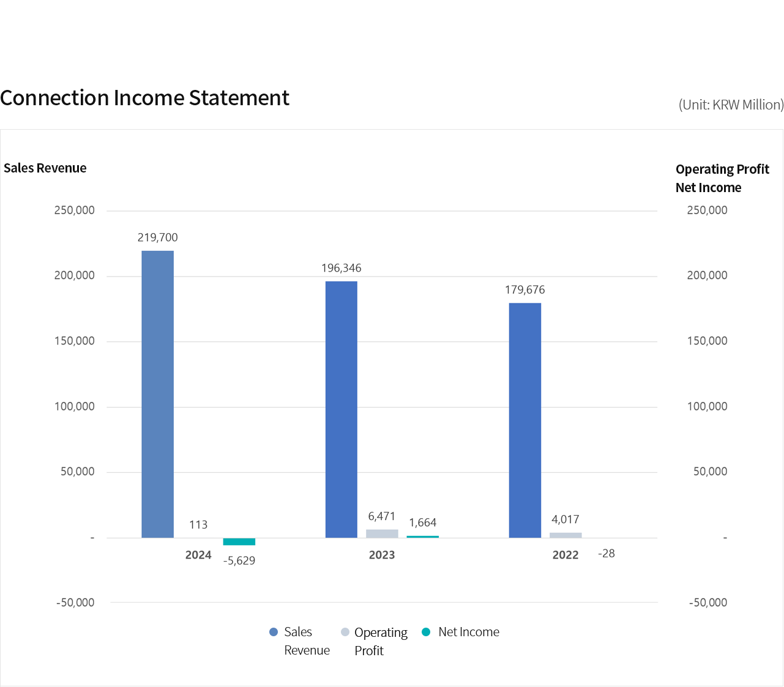
Task: Click the 219,700 data label
Action: tap(158, 237)
